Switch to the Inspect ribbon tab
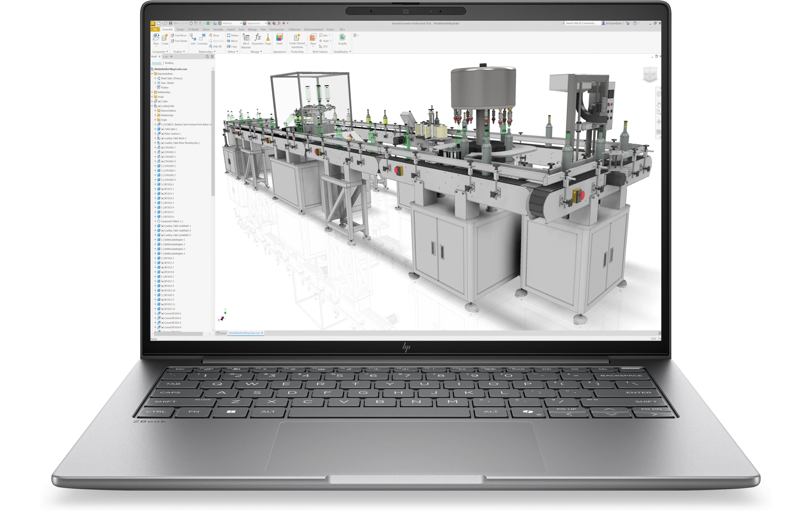The width and height of the screenshot is (812, 511). click(x=231, y=29)
